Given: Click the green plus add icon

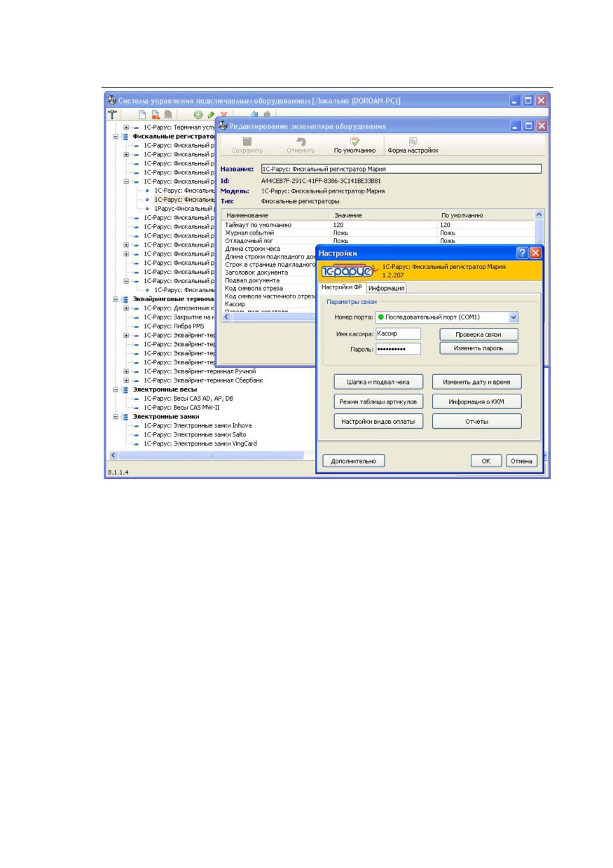Looking at the screenshot, I should 198,114.
